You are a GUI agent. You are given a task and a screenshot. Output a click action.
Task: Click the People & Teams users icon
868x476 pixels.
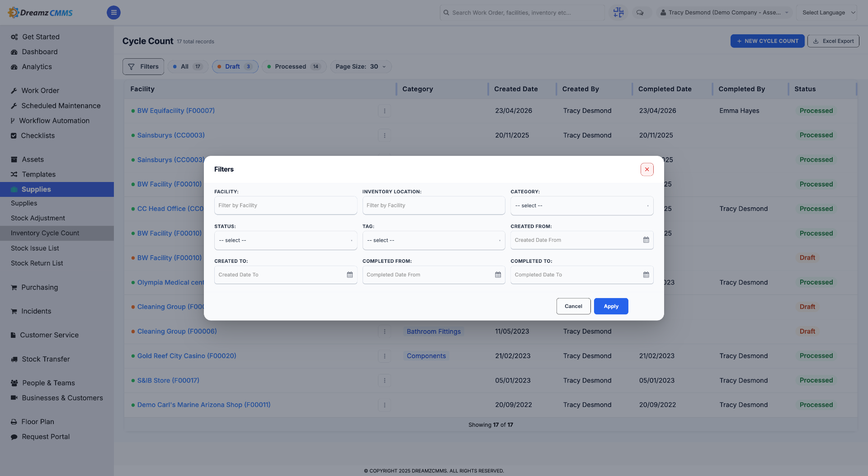click(x=14, y=383)
